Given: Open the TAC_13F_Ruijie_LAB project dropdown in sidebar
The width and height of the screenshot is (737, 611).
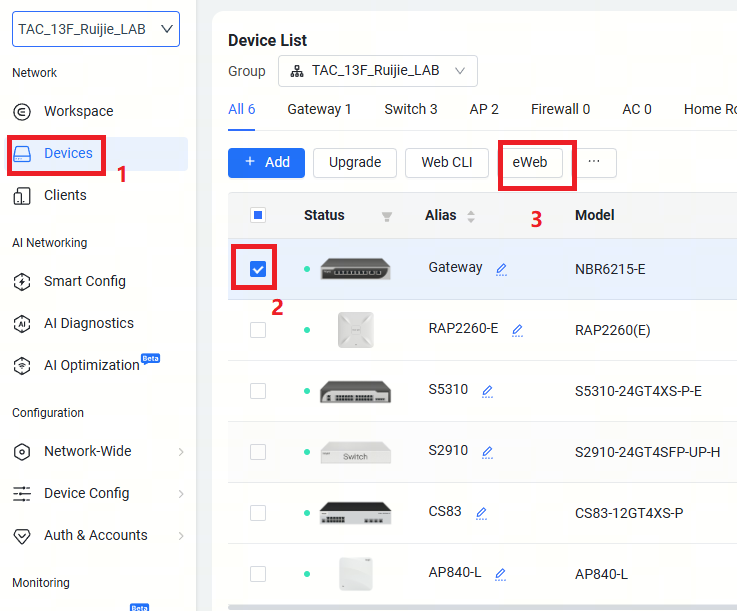Looking at the screenshot, I should 96,29.
